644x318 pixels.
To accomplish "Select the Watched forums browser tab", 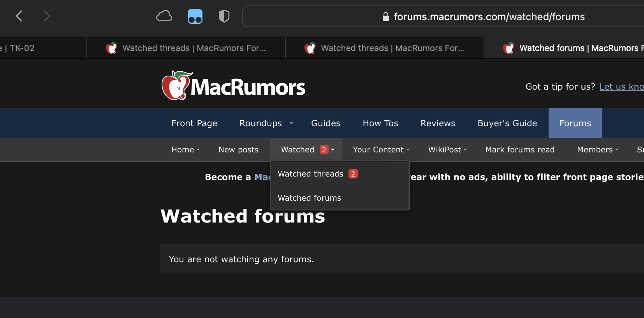I will 564,48.
